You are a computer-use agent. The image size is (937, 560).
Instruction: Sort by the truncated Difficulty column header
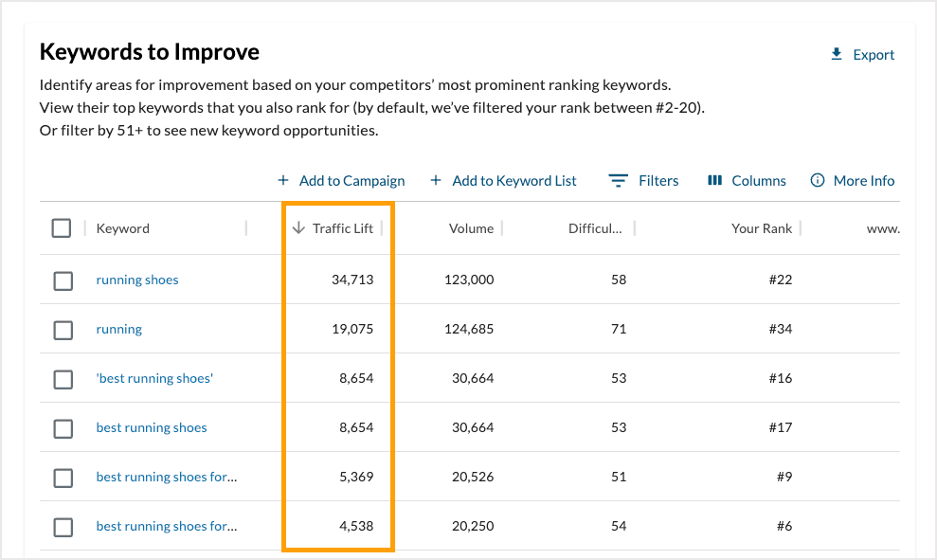(x=595, y=228)
